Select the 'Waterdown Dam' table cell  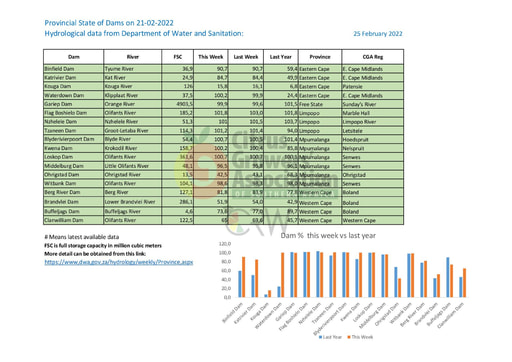tap(74, 95)
